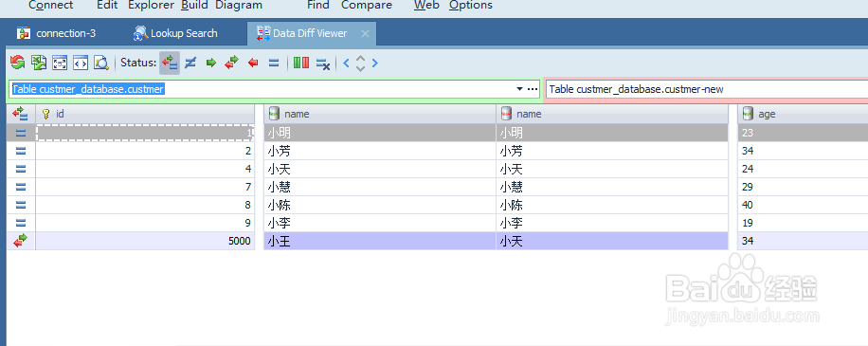Go to previous difference with left chevron
This screenshot has height=346, width=868.
(x=347, y=63)
